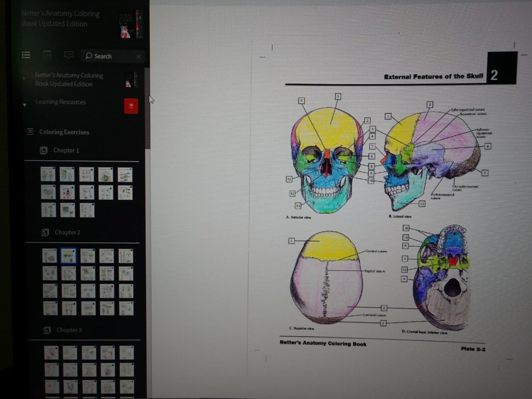
Task: Open the Chapter 3 heading
Action: tap(69, 330)
